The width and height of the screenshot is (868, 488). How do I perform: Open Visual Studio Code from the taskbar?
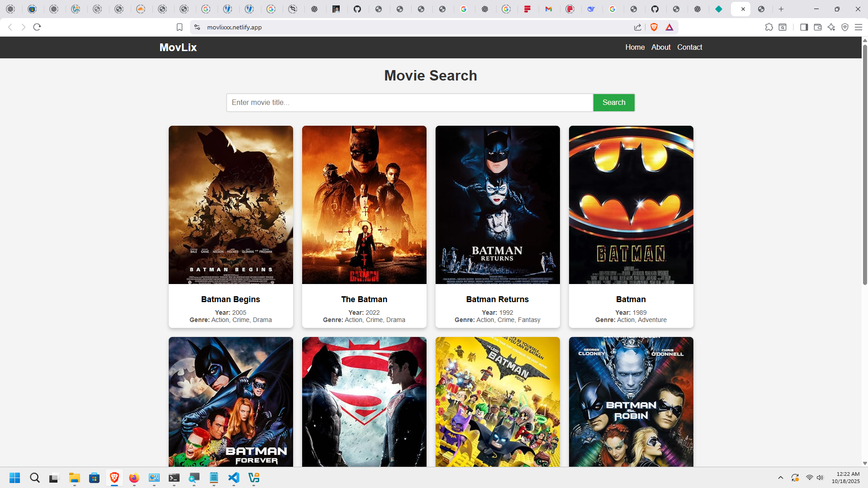pyautogui.click(x=234, y=478)
